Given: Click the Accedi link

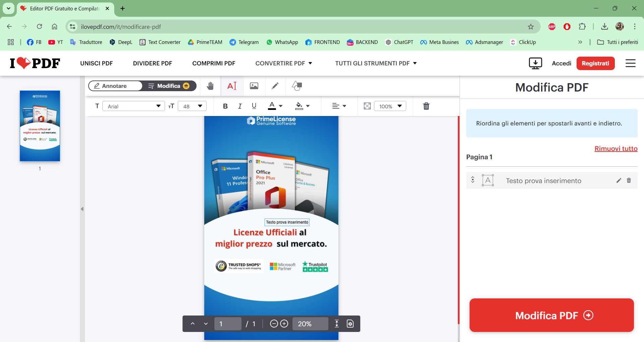Looking at the screenshot, I should pyautogui.click(x=561, y=63).
